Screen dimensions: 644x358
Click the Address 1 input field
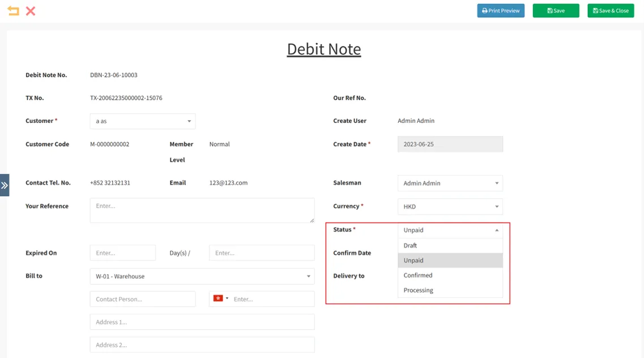pos(202,321)
